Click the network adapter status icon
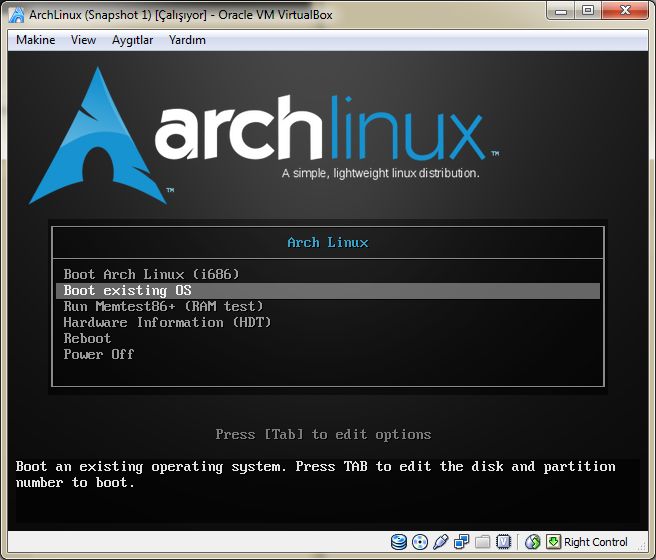 [461, 542]
